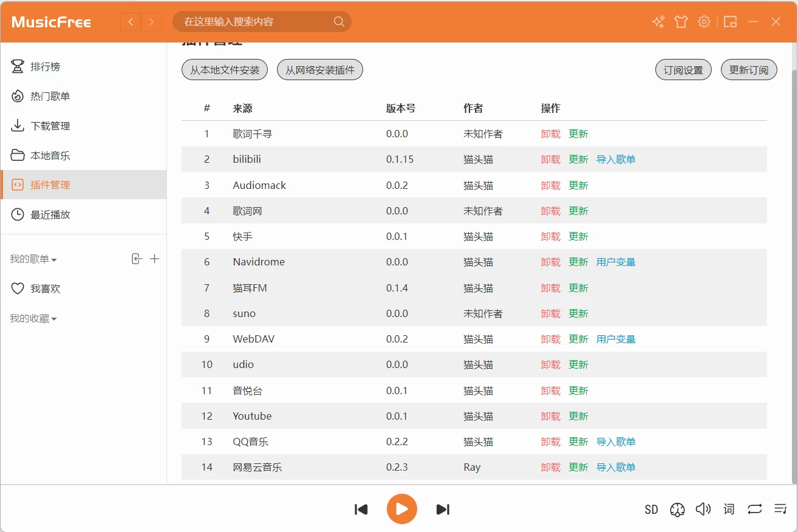The width and height of the screenshot is (798, 532).
Task: Click 导入歌单 for 网易云音乐
Action: [x=616, y=467]
